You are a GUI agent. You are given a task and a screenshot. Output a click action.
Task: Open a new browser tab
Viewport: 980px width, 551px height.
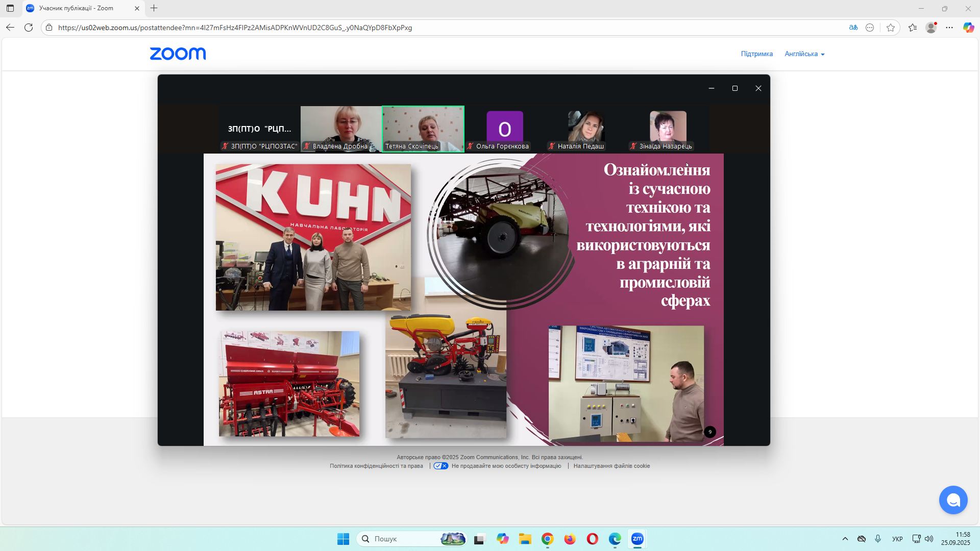(x=154, y=8)
